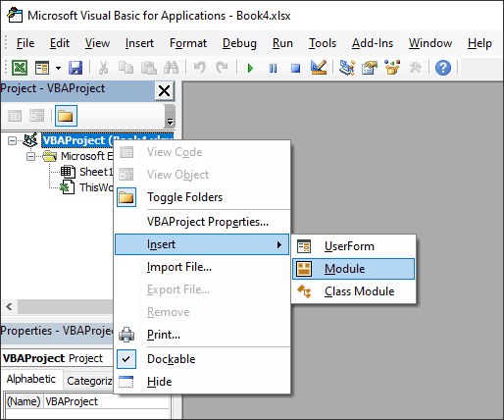Click the Cut scissors icon
Screen dimensions: 504x420
pos(103,68)
